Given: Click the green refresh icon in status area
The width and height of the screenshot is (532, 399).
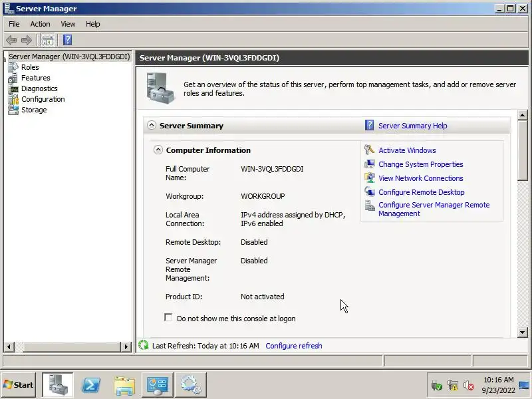Looking at the screenshot, I should pyautogui.click(x=144, y=345).
